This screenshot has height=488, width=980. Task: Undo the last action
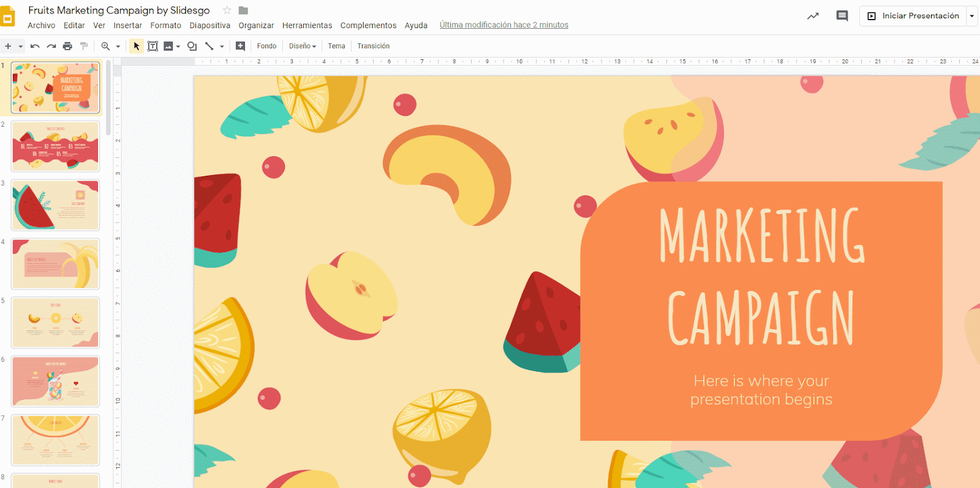[x=35, y=46]
